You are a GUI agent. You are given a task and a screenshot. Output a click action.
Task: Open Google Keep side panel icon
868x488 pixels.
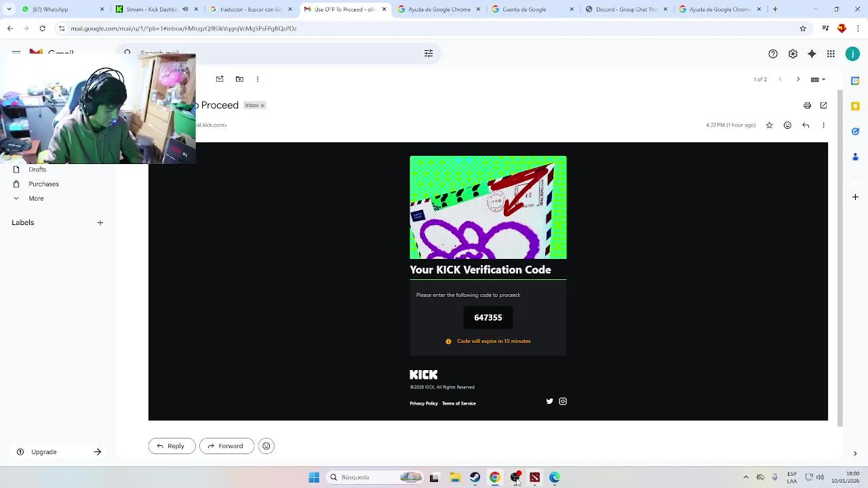pos(855,106)
